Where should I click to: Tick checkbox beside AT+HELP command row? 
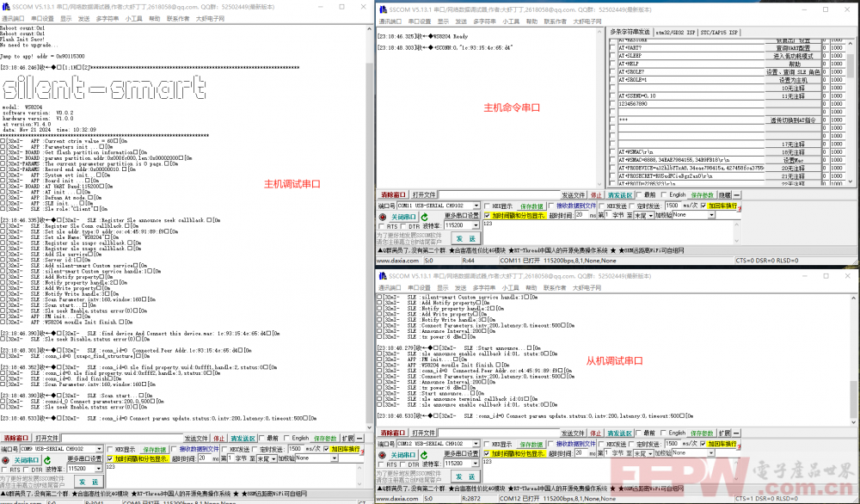[x=612, y=64]
